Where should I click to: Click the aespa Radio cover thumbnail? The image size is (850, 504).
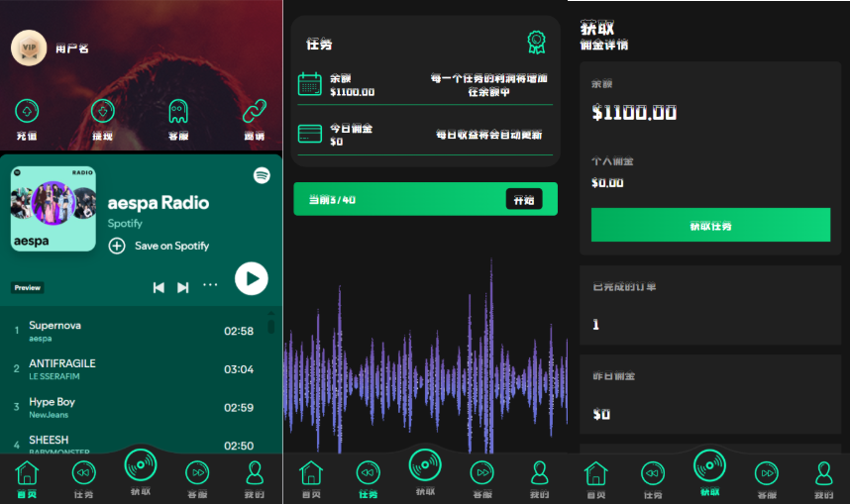53,209
